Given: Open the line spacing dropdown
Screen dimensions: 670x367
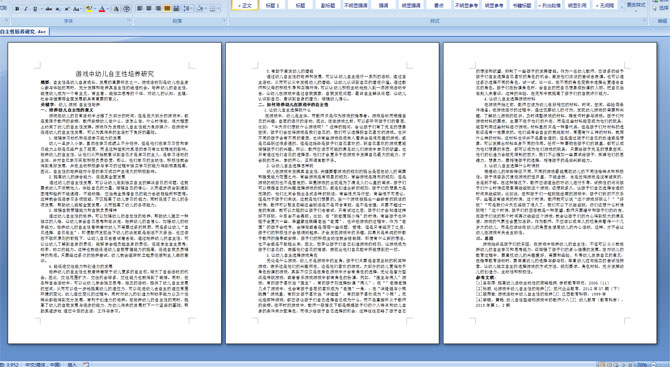Looking at the screenshot, I should [188, 9].
